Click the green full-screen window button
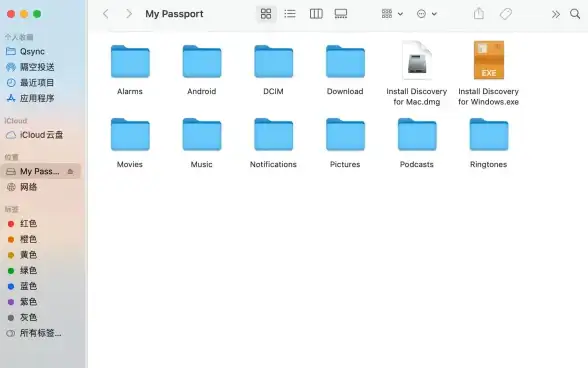The width and height of the screenshot is (588, 368). 37,14
